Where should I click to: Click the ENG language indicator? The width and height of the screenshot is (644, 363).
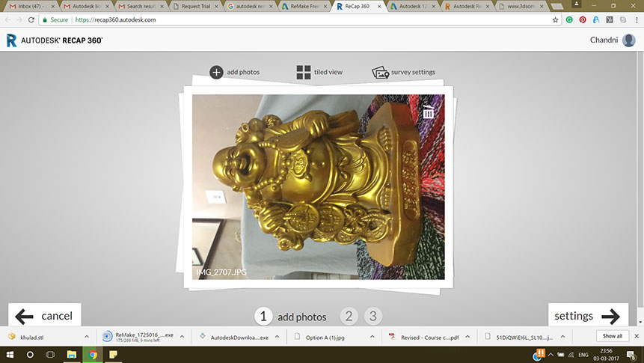click(x=583, y=354)
